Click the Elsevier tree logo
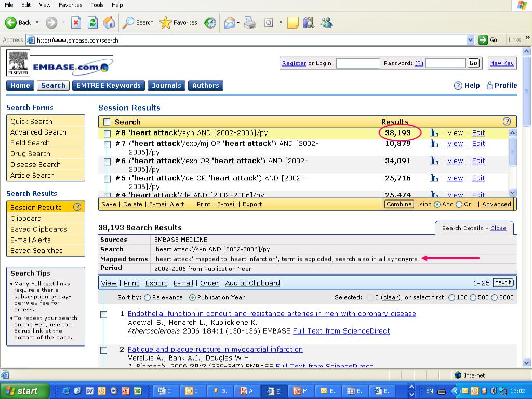This screenshot has width=532, height=399. (x=18, y=63)
